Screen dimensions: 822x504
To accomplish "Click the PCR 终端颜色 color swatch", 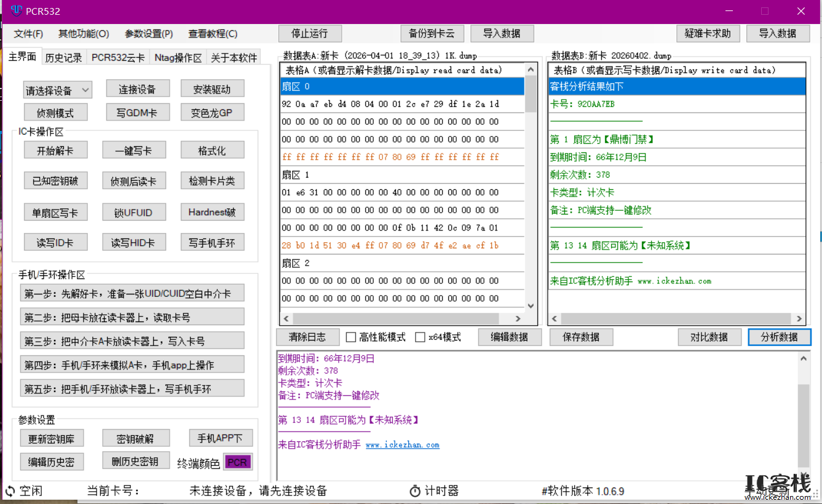I will 237,460.
